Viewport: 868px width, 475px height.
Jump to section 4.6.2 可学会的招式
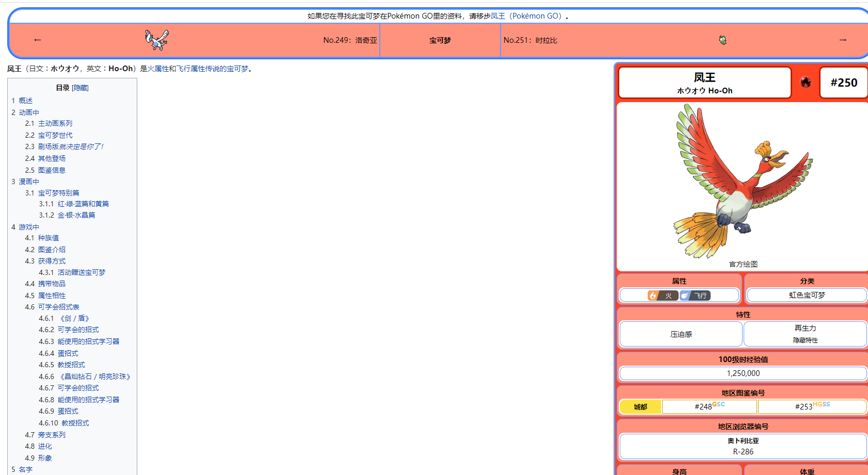click(x=69, y=330)
